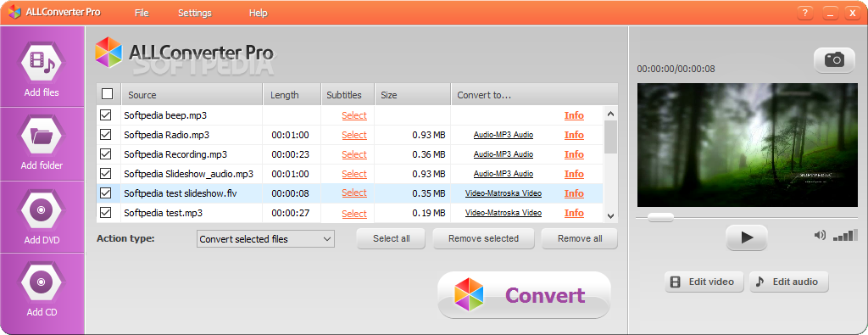The height and width of the screenshot is (335, 868).
Task: Uncheck Softpedia Recording.mp3 checkbox
Action: (105, 154)
